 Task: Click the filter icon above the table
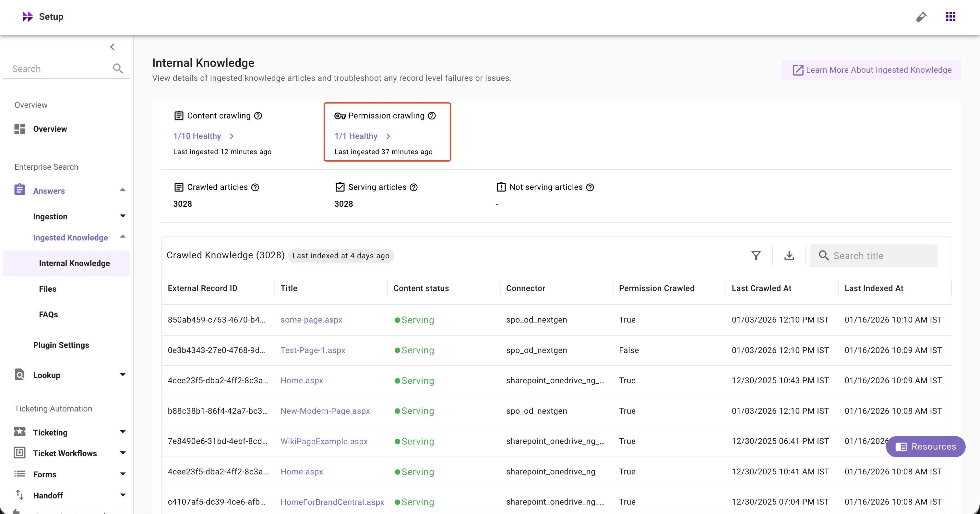pyautogui.click(x=756, y=255)
